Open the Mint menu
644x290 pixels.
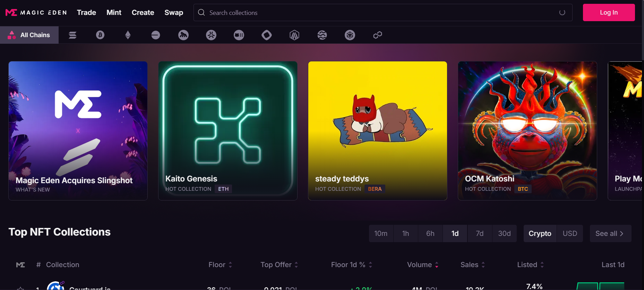tap(114, 12)
